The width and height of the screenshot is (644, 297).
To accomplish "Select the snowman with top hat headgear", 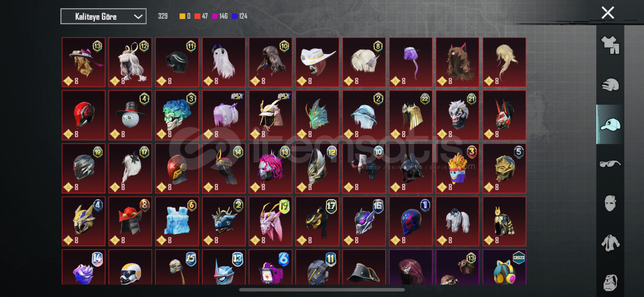I will 130,115.
